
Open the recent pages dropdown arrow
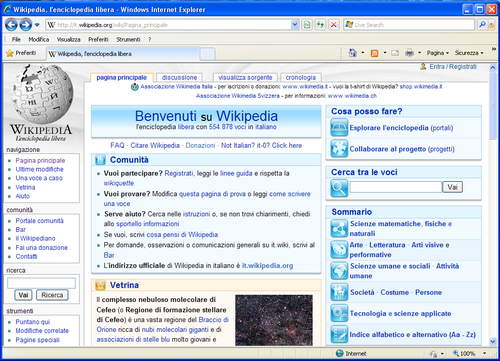[x=37, y=25]
